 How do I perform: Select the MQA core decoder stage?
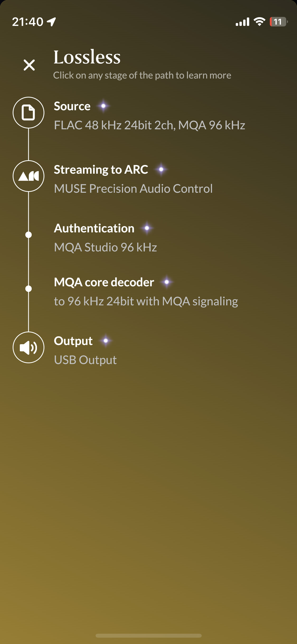coord(104,282)
